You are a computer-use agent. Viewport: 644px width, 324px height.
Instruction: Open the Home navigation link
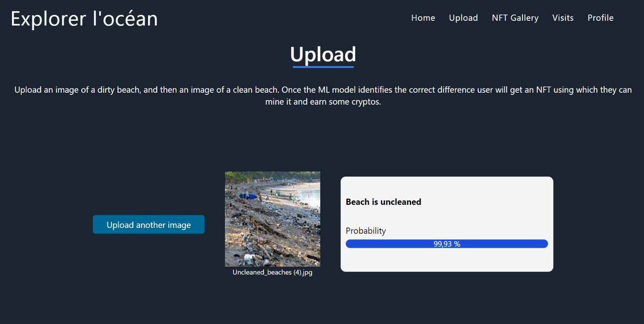(x=423, y=18)
